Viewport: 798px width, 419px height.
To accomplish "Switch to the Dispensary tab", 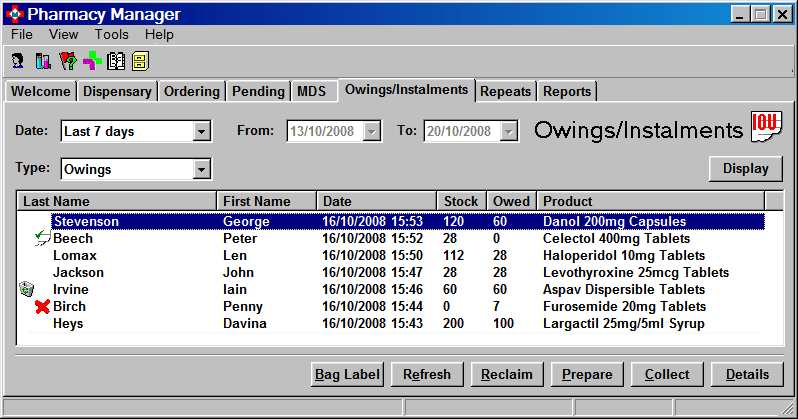I will [x=117, y=91].
